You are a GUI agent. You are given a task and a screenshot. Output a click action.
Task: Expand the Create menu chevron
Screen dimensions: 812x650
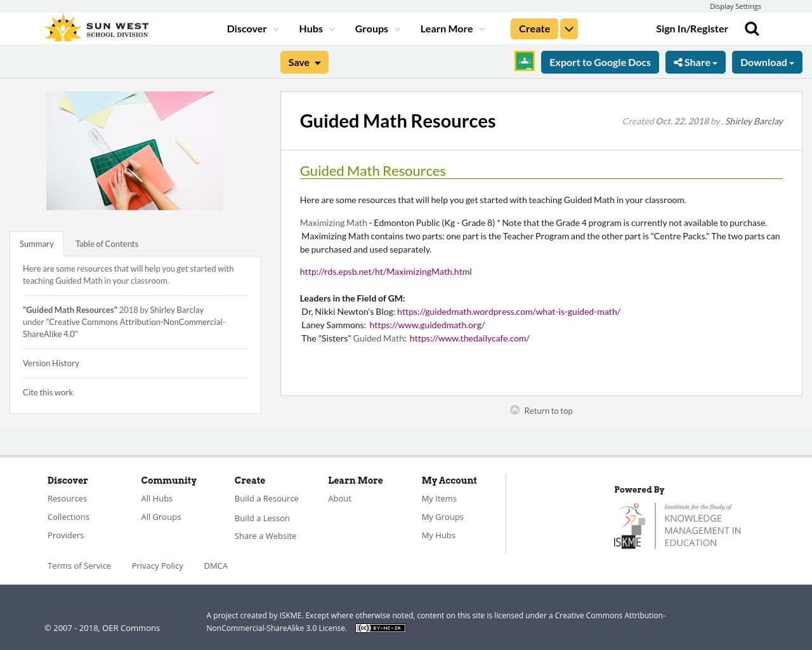point(568,28)
